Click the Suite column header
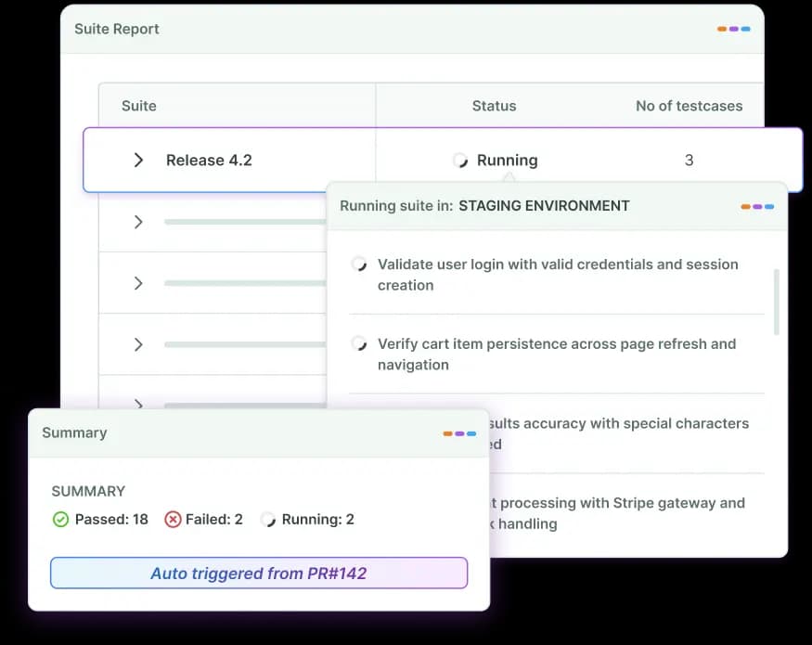This screenshot has height=645, width=812. pyautogui.click(x=139, y=106)
